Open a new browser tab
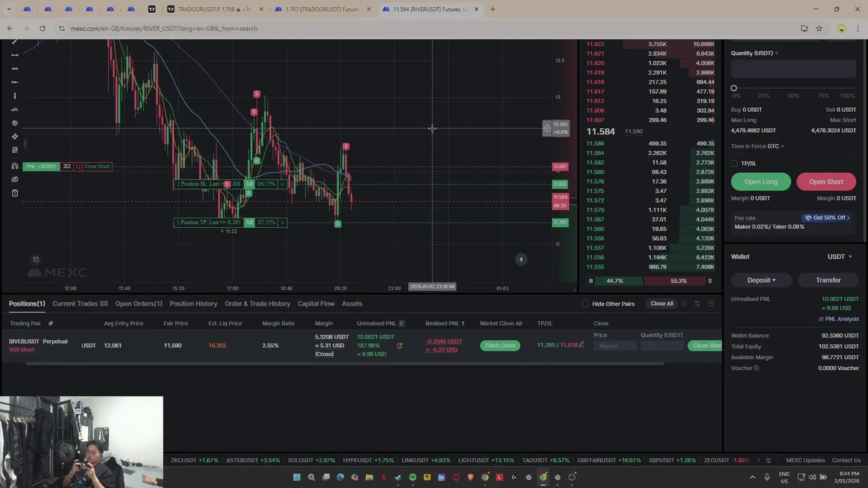Viewport: 868px width, 488px height. 492,9
